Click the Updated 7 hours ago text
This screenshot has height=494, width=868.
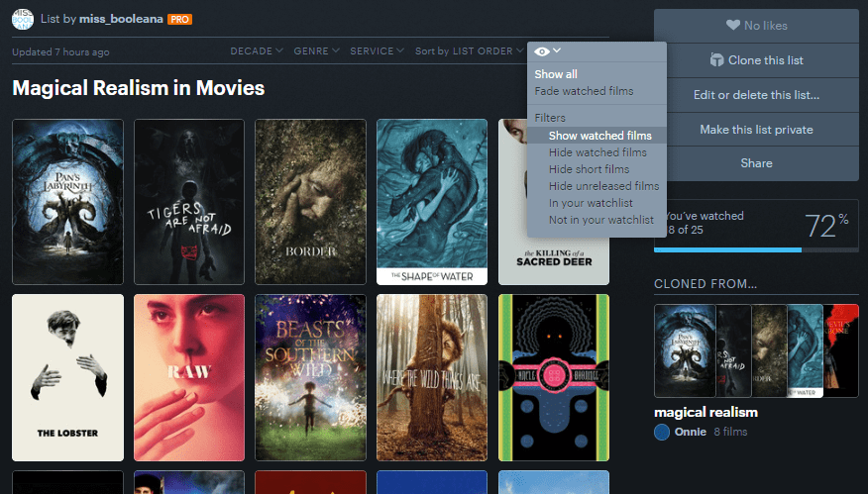coord(60,52)
